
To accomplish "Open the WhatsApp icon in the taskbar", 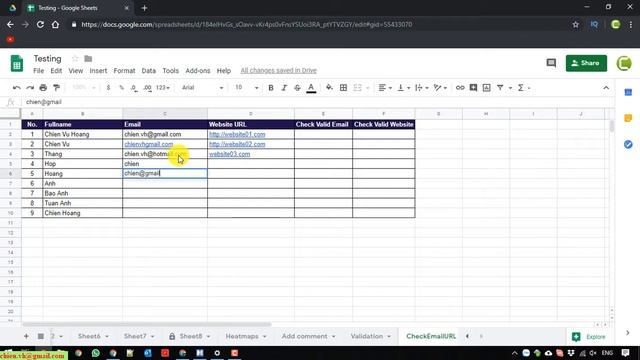I will point(96,353).
